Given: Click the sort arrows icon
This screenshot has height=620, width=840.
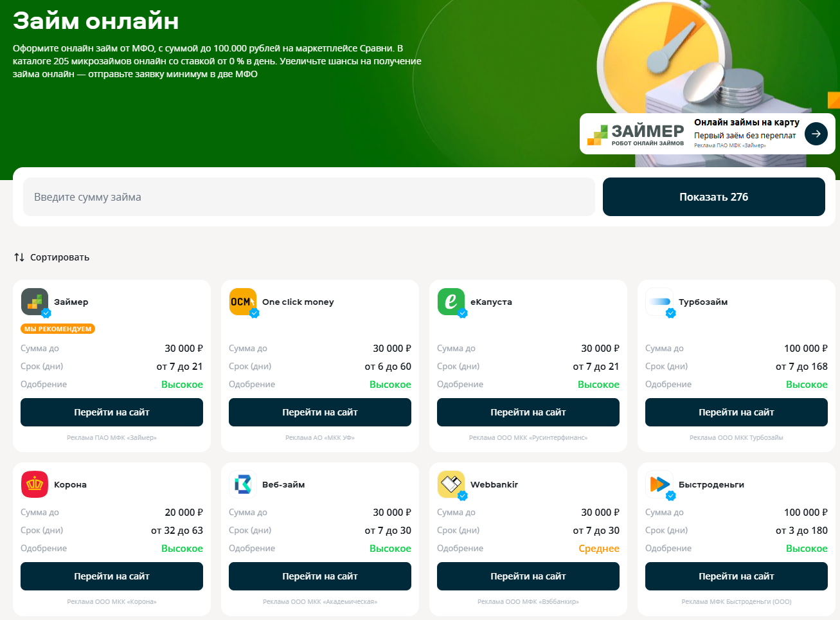Looking at the screenshot, I should pos(19,257).
